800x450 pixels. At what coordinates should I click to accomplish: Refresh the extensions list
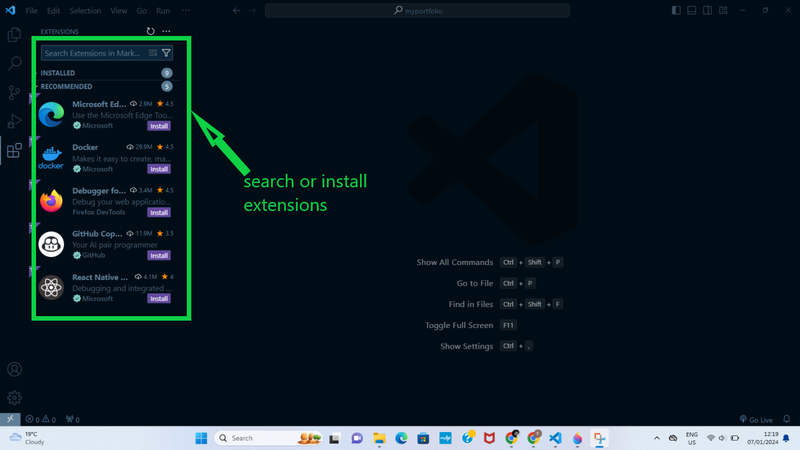point(151,31)
